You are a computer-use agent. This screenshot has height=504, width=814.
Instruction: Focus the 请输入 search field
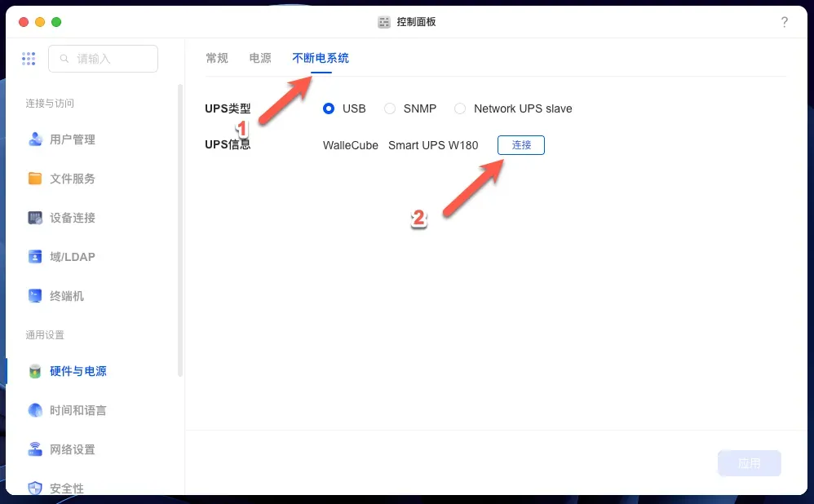104,59
